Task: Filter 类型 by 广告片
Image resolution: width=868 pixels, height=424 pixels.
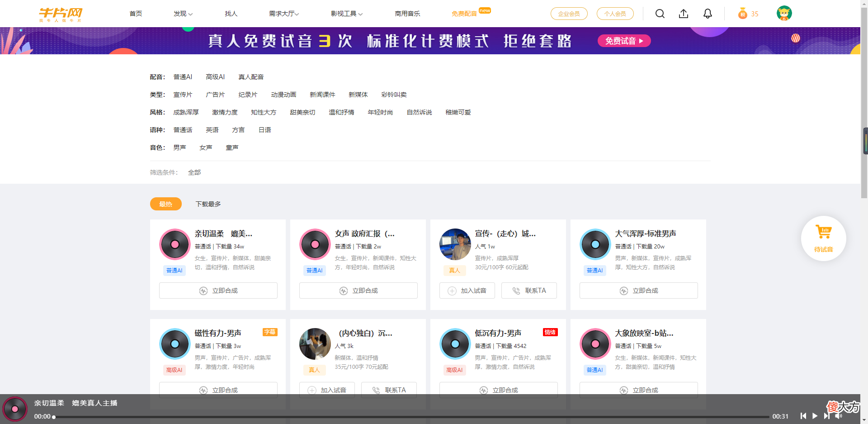Action: (x=215, y=95)
